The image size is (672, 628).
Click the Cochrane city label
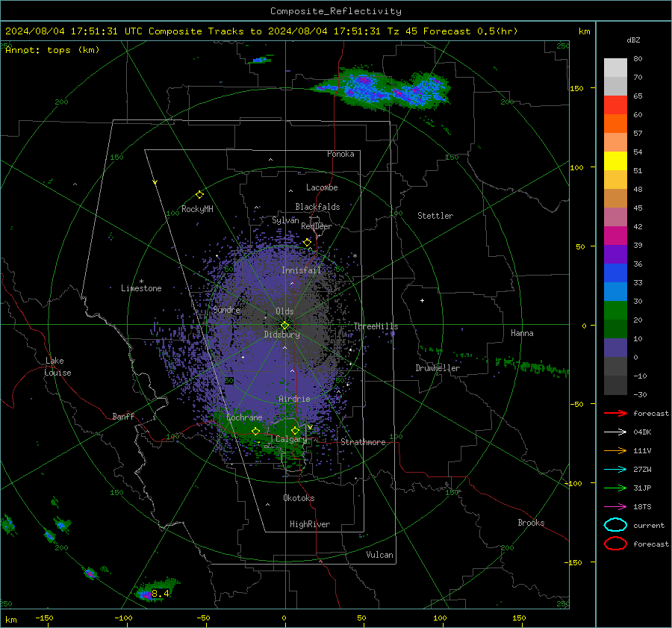pos(244,417)
